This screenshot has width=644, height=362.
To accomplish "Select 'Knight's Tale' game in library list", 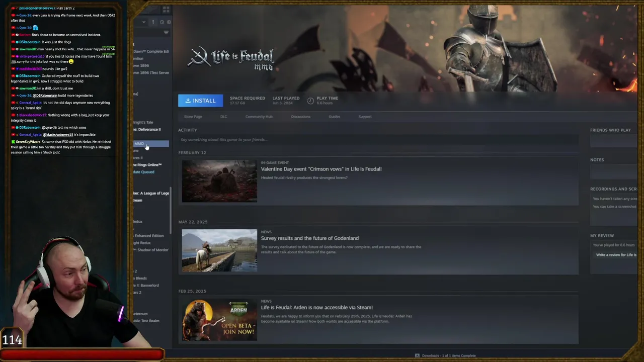I will (x=143, y=122).
